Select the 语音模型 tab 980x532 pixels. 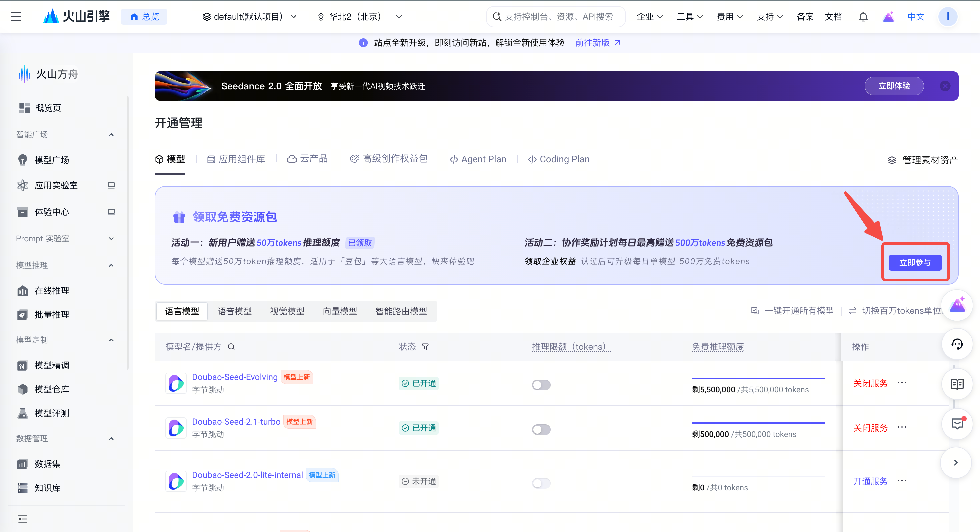click(x=234, y=311)
